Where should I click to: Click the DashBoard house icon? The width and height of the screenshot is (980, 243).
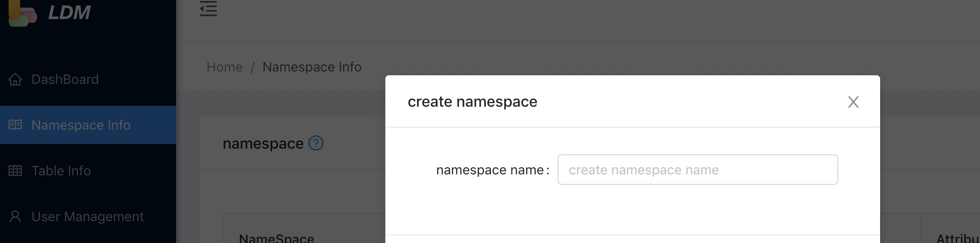point(15,79)
